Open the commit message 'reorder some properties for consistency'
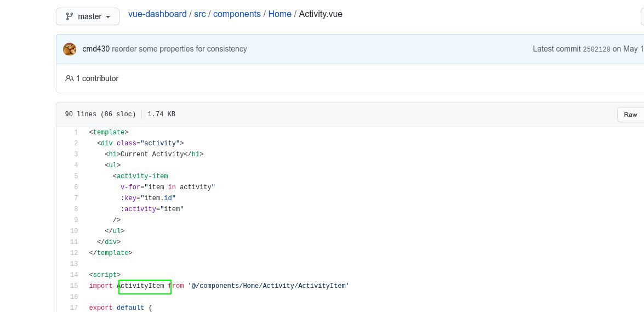This screenshot has height=312, width=644. point(179,49)
